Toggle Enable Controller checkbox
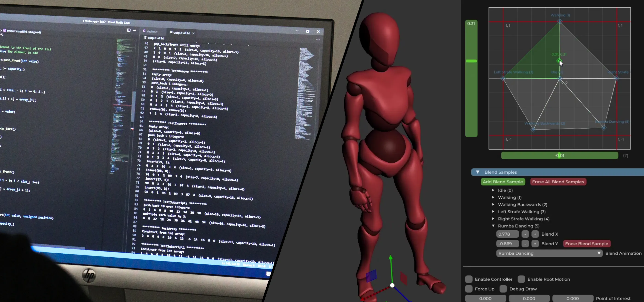The image size is (644, 302). pos(469,279)
